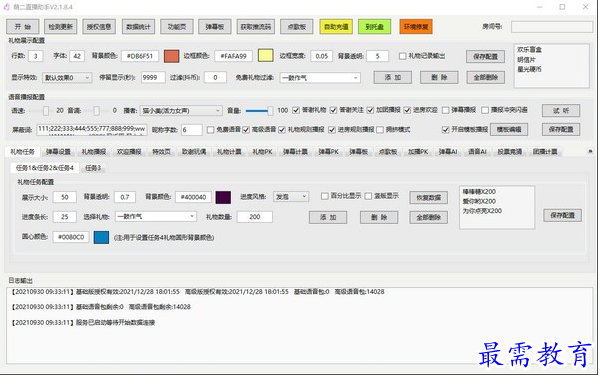Switch to the 弹幕设置 tab
This screenshot has width=600, height=386.
point(59,152)
